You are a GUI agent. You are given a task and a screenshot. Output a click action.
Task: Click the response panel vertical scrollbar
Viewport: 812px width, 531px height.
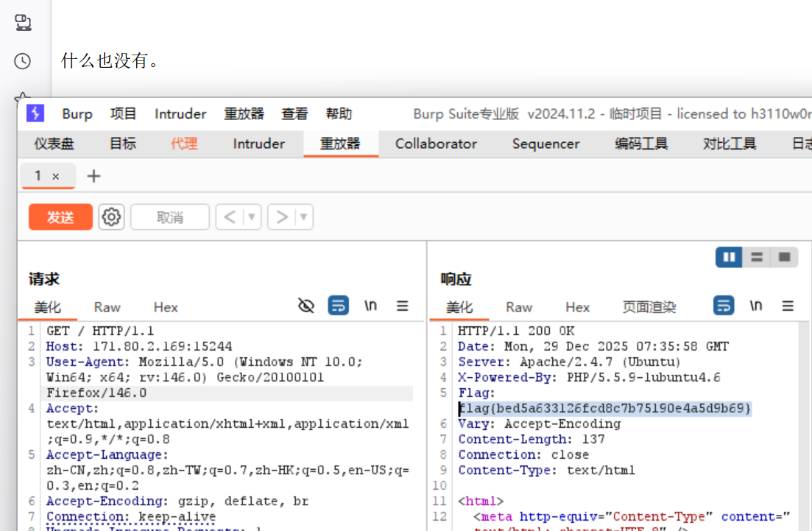pos(803,426)
